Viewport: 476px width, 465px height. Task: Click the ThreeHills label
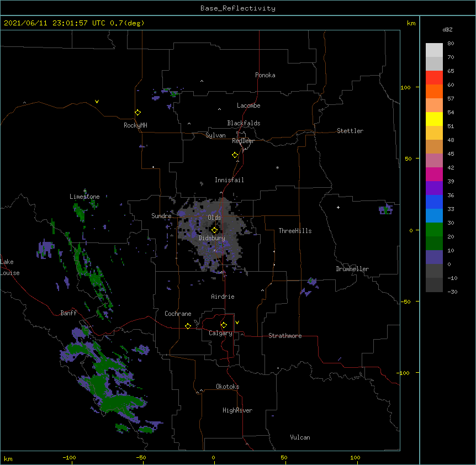click(x=295, y=231)
